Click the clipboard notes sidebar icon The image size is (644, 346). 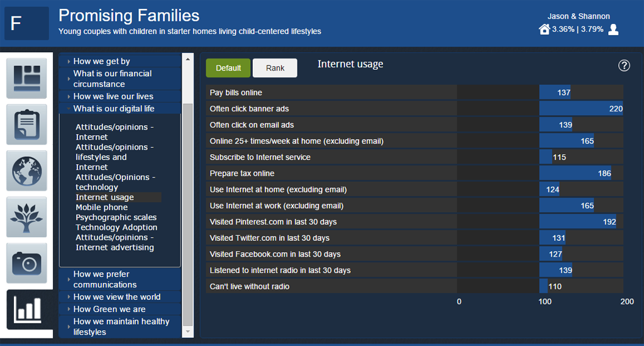pyautogui.click(x=26, y=124)
